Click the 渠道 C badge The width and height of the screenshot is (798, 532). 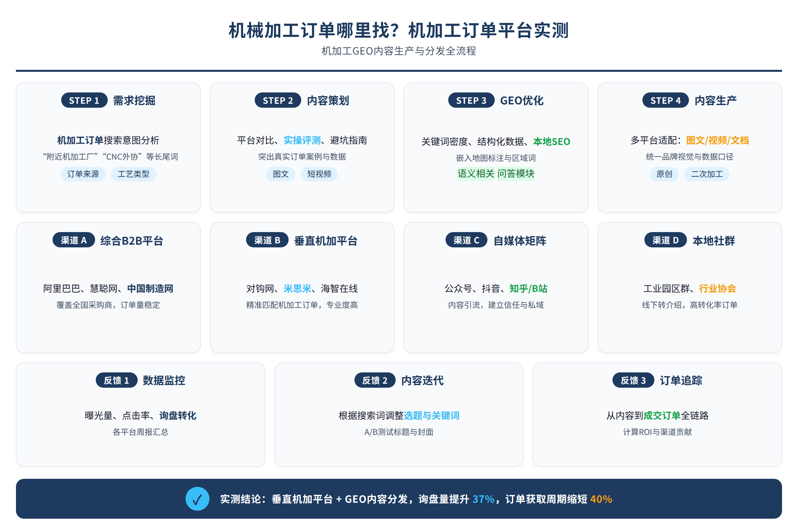(x=466, y=240)
